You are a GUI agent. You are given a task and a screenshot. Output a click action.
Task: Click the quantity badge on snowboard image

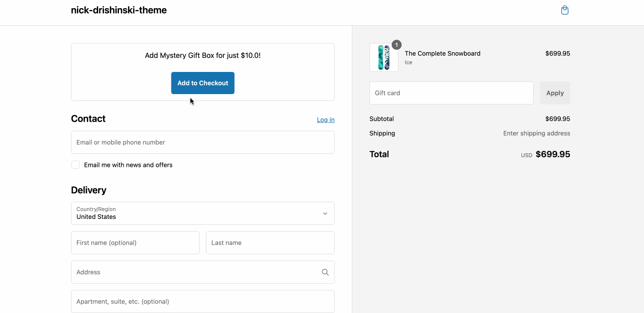coord(397,45)
